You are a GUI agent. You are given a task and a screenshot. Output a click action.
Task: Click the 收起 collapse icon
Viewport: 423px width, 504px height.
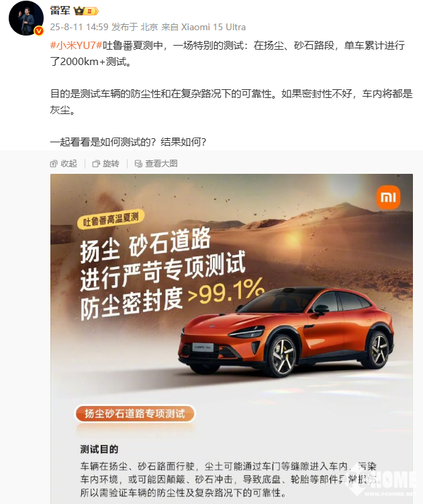point(54,164)
